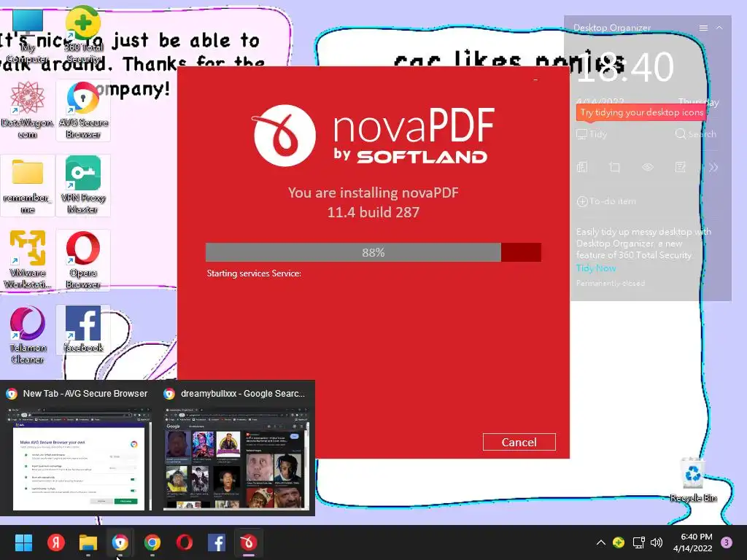Click the 88% installation progress bar

pyautogui.click(x=373, y=252)
